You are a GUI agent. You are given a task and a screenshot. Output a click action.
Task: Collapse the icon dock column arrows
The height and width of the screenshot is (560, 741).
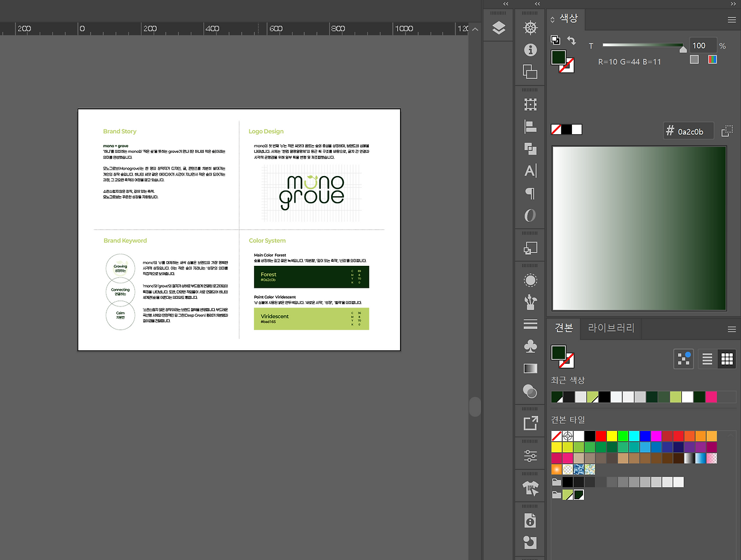tap(537, 4)
